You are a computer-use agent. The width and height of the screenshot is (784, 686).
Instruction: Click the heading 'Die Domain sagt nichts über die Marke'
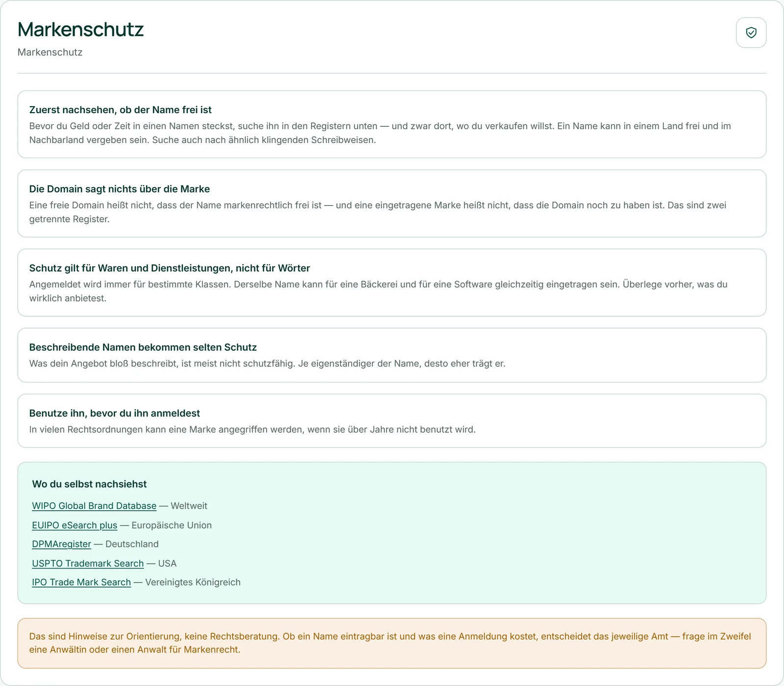point(120,189)
